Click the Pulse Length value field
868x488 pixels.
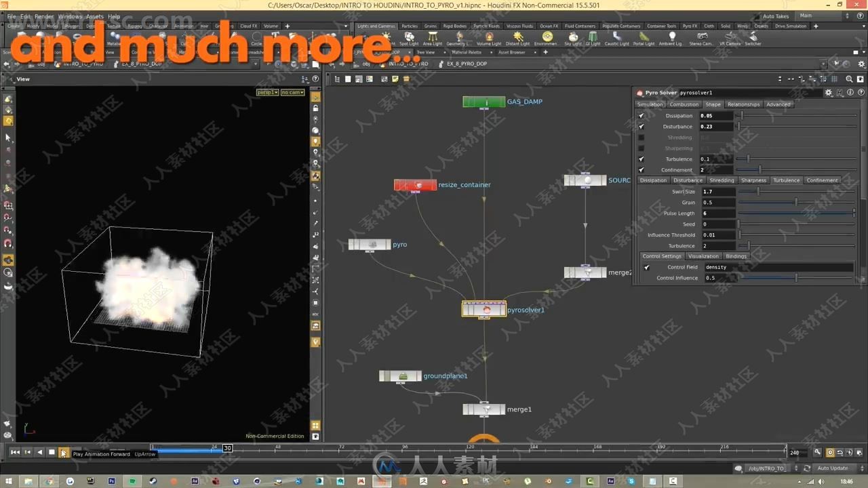(x=719, y=213)
